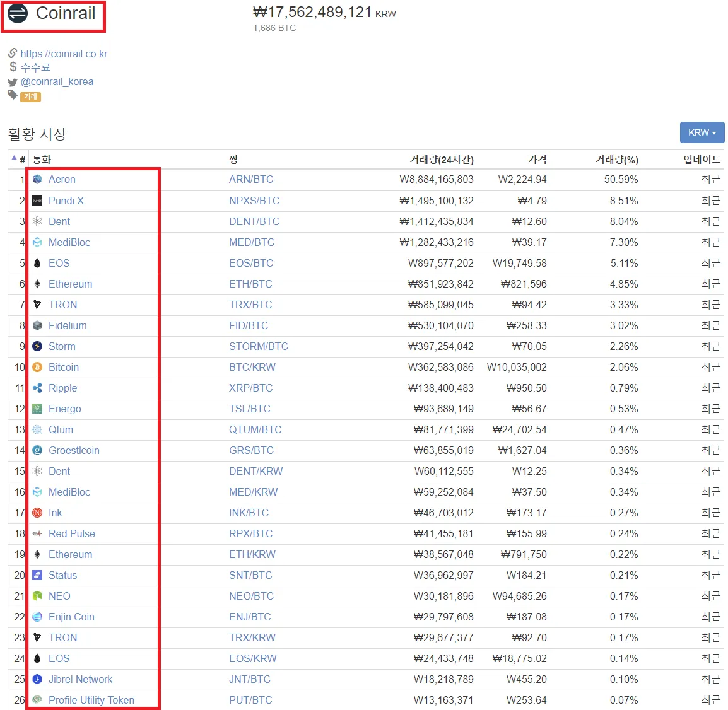The width and height of the screenshot is (728, 710).
Task: Open the KRW currency dropdown
Action: tap(702, 132)
